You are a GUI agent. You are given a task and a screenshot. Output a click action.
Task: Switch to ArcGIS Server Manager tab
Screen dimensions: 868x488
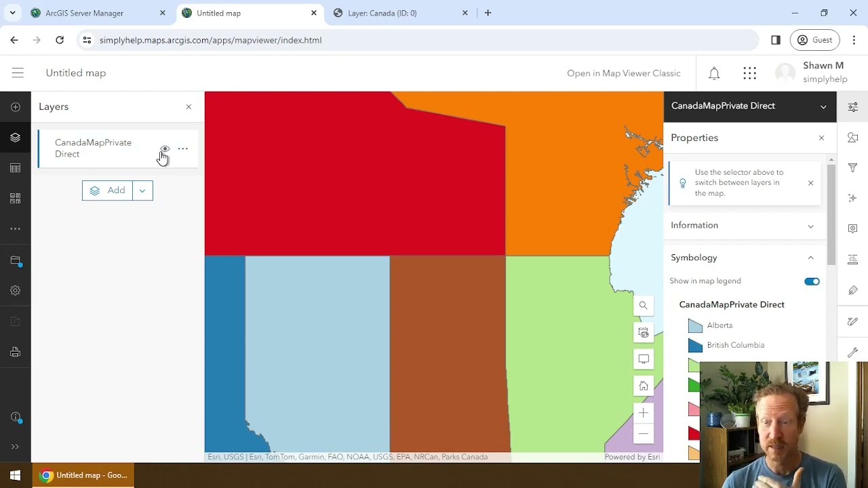click(x=98, y=13)
